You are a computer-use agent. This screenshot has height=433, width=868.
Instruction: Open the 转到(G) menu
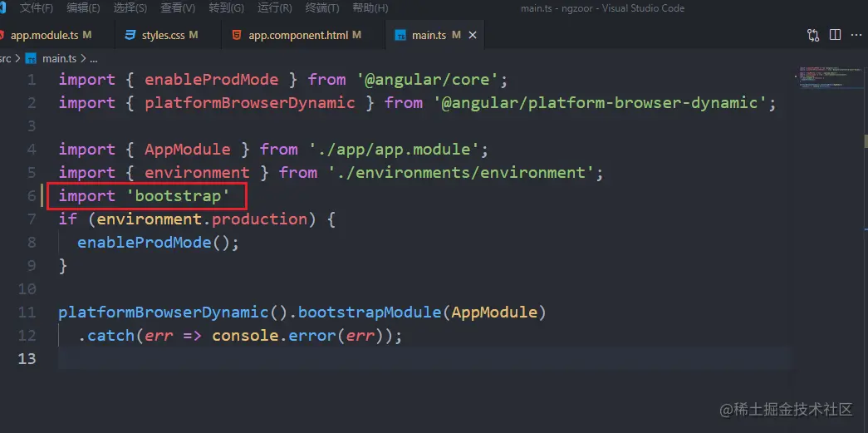pyautogui.click(x=227, y=8)
